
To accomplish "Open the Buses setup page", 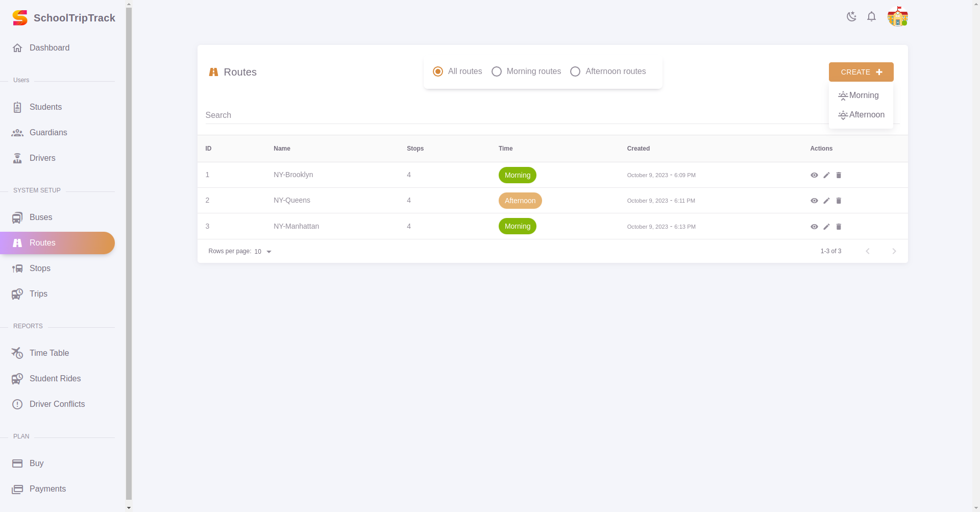I will point(41,217).
